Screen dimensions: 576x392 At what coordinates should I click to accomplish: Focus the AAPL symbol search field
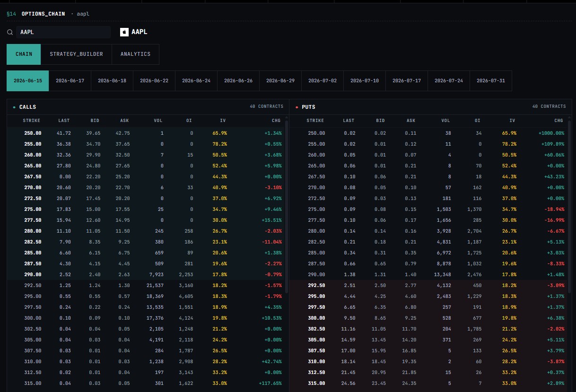[63, 32]
